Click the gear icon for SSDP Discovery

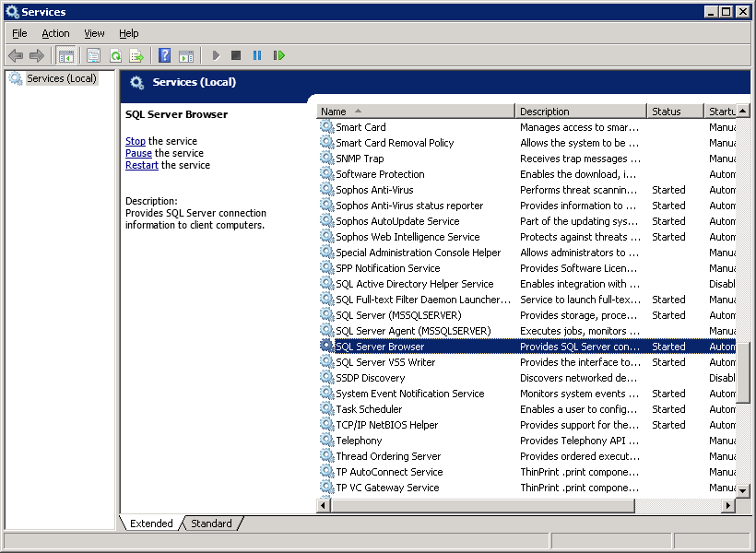tap(327, 378)
